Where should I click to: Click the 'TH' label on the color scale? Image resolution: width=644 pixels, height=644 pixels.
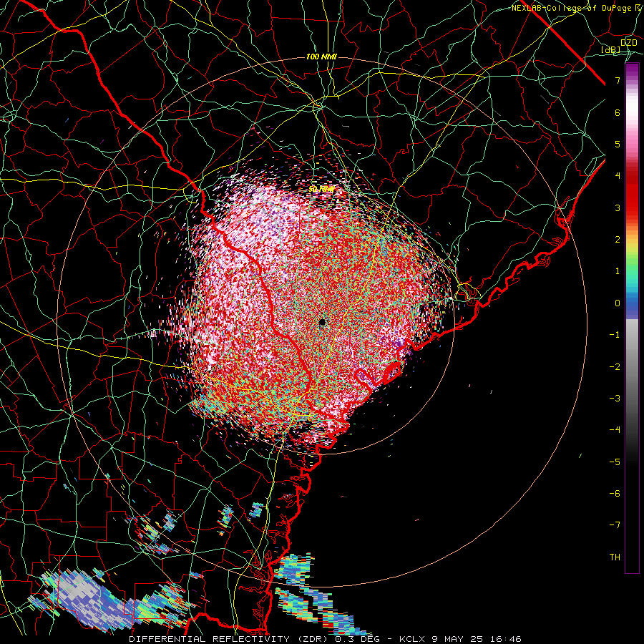615,557
